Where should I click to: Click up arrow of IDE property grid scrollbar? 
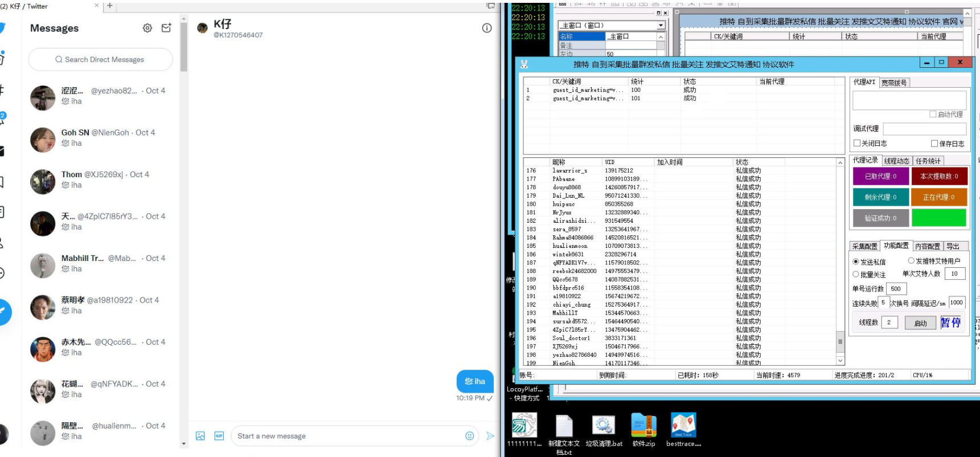[x=661, y=37]
